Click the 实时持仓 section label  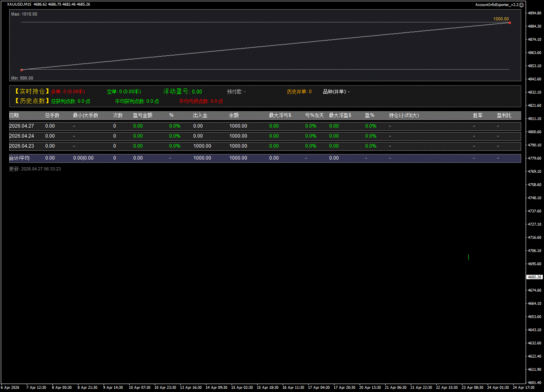[x=32, y=92]
